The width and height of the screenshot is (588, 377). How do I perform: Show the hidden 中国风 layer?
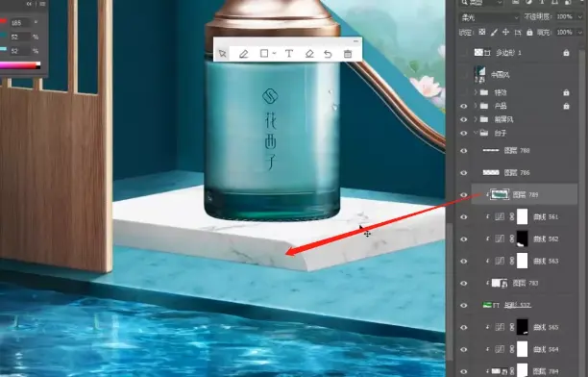(x=464, y=75)
